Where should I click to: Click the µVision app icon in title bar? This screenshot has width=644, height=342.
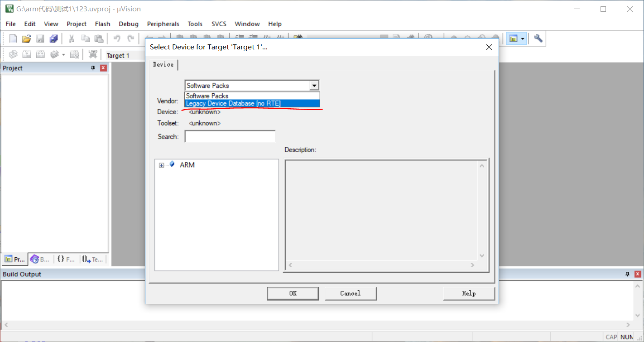tap(9, 9)
